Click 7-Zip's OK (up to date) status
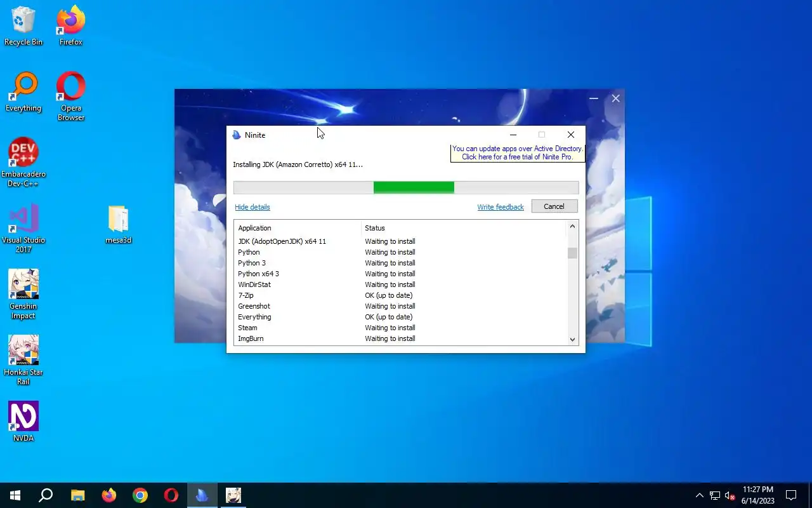 point(388,295)
